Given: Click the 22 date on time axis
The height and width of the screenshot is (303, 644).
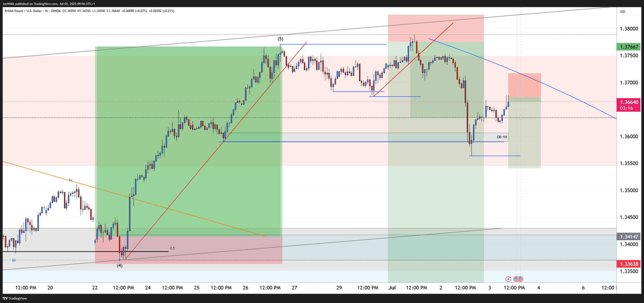Looking at the screenshot, I should [95, 288].
